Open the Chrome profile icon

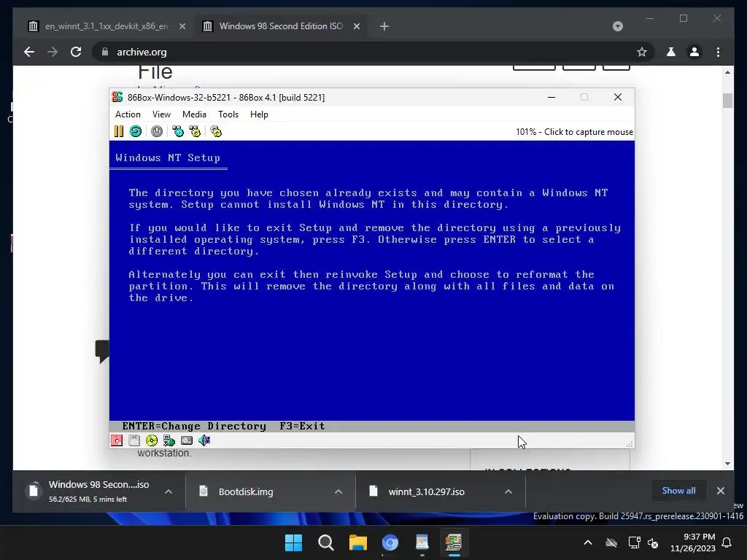coord(694,52)
